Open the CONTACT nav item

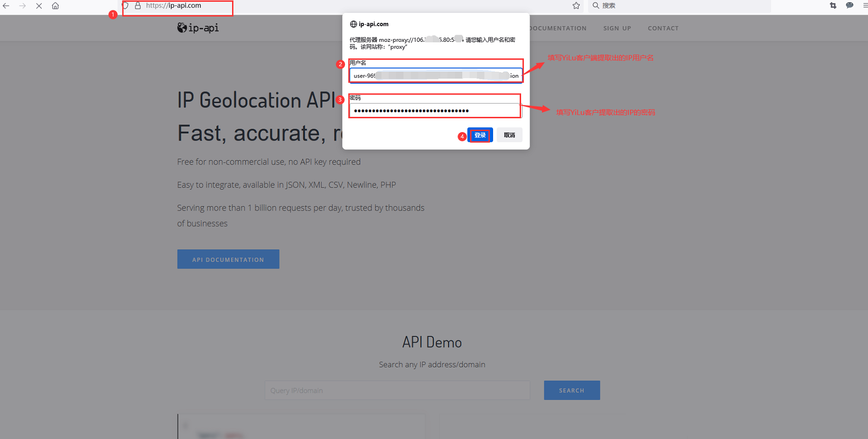coord(663,29)
